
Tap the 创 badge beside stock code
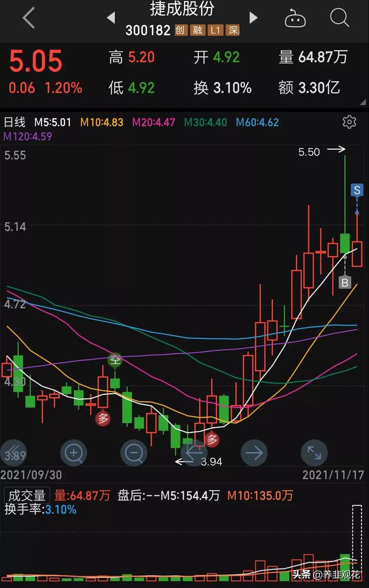coord(180,30)
